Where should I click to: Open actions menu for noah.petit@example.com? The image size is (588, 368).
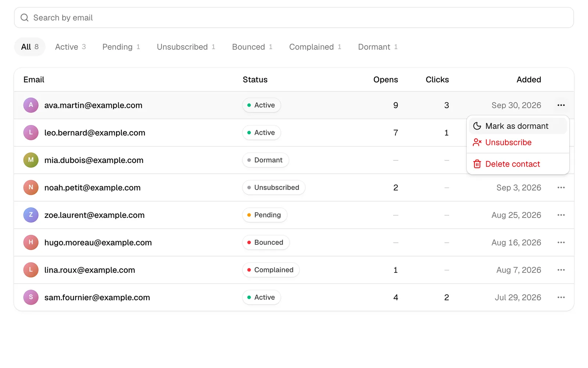[561, 188]
